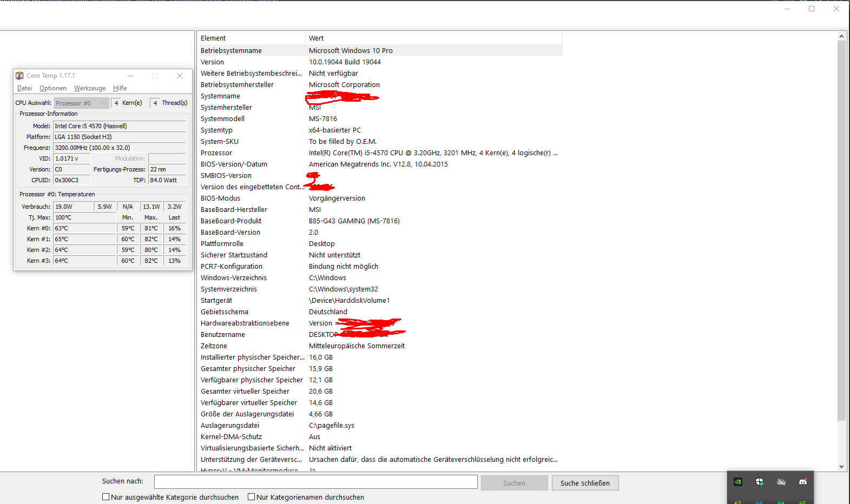Select the Auslagerungsdatei pagefile.sys row
Image resolution: width=850 pixels, height=504 pixels.
pyautogui.click(x=380, y=425)
